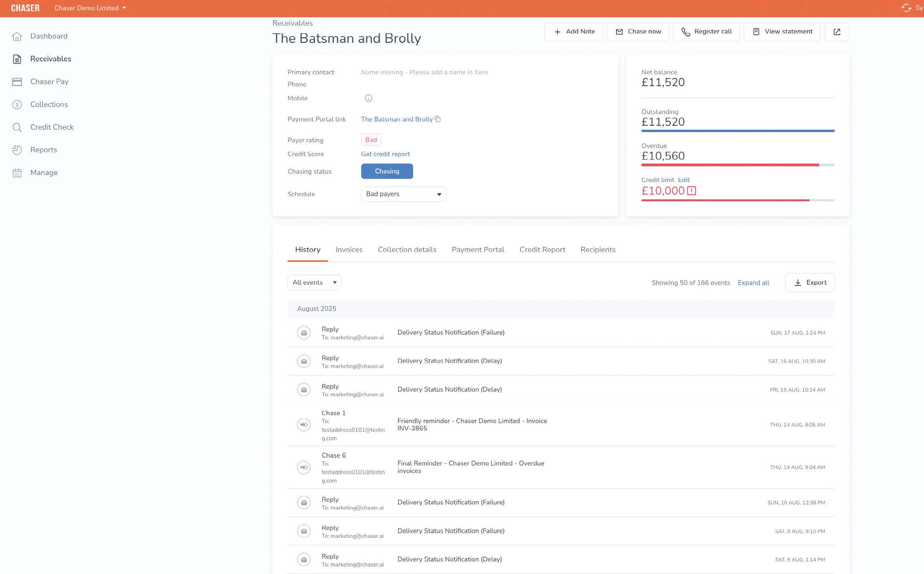
Task: Copy the Payment Portal link icon
Action: [x=437, y=119]
